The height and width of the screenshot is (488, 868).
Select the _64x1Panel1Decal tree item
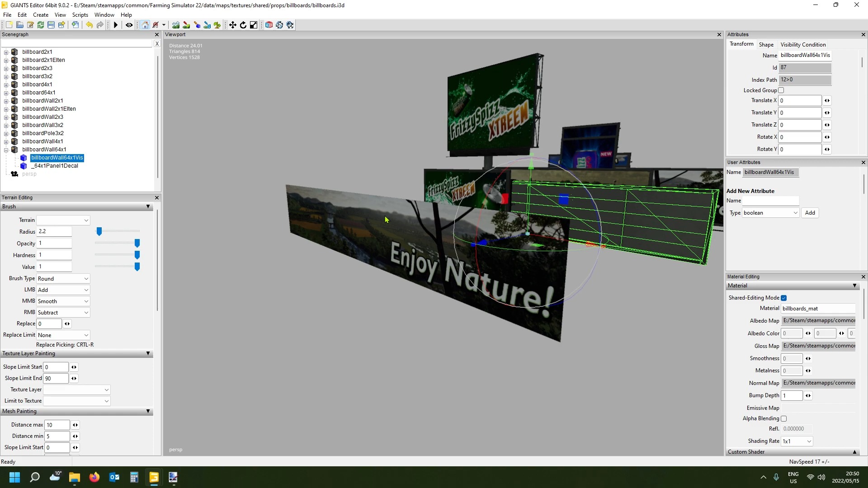pos(55,166)
